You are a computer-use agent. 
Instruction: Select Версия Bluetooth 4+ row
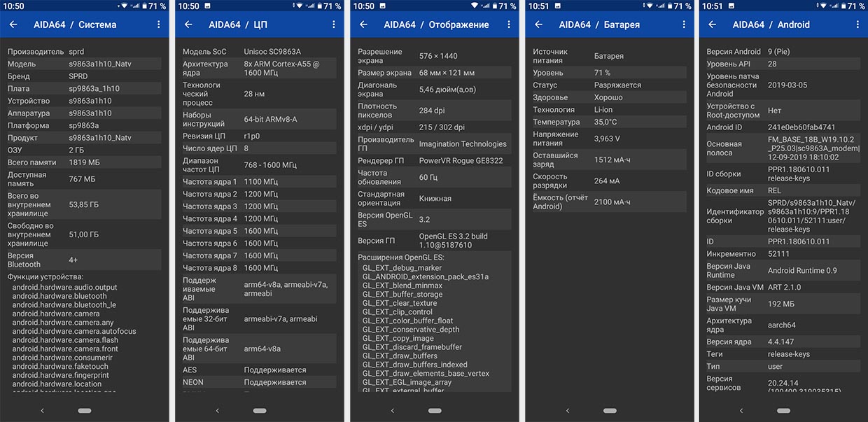coord(84,260)
